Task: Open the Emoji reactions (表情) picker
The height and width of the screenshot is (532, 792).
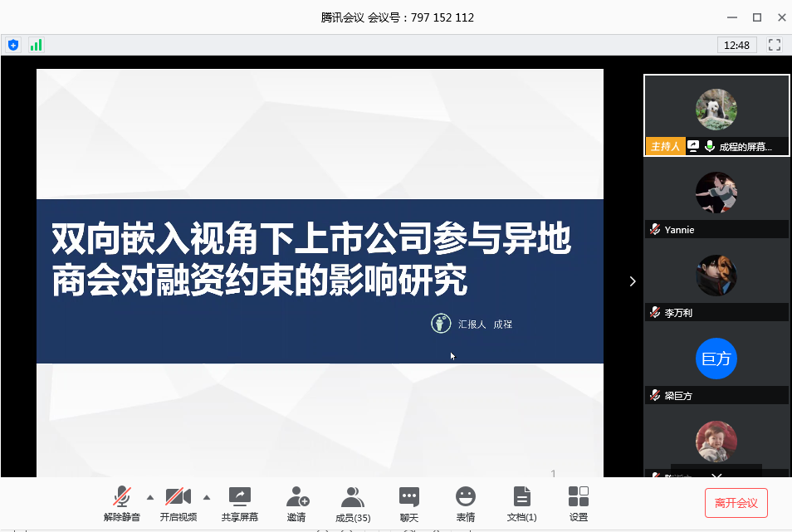Action: coord(466,498)
